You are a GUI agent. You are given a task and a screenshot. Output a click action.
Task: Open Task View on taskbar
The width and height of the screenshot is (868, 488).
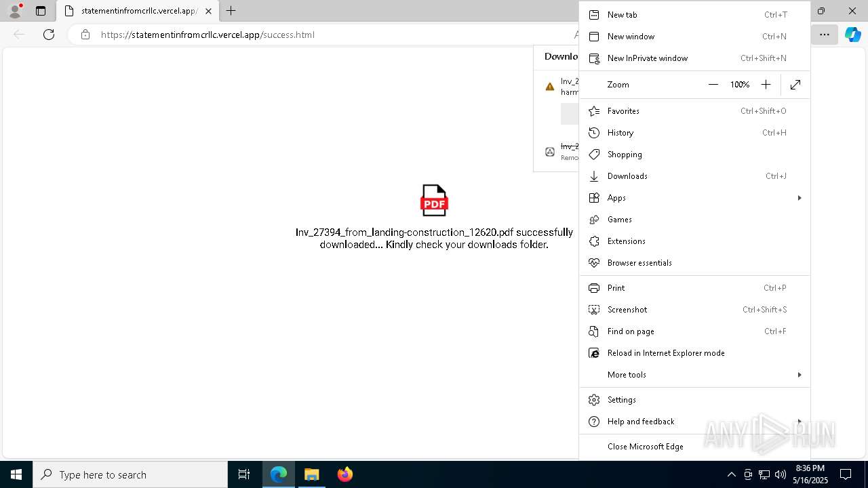(244, 474)
